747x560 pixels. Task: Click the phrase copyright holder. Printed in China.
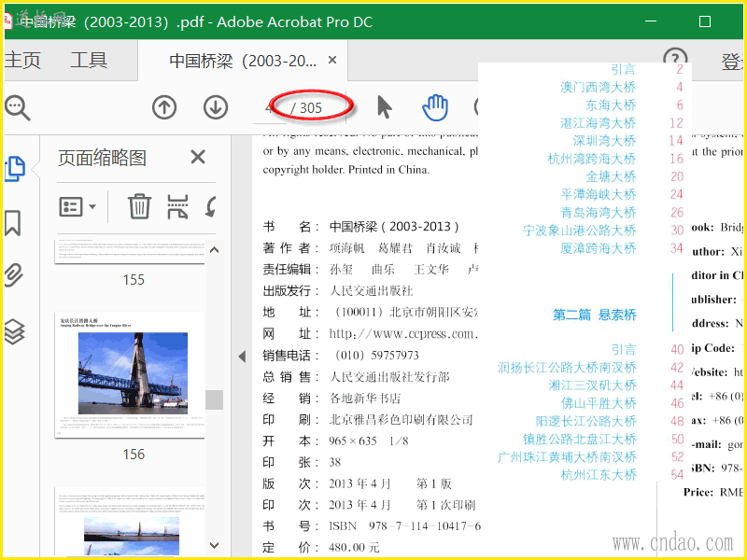[346, 170]
